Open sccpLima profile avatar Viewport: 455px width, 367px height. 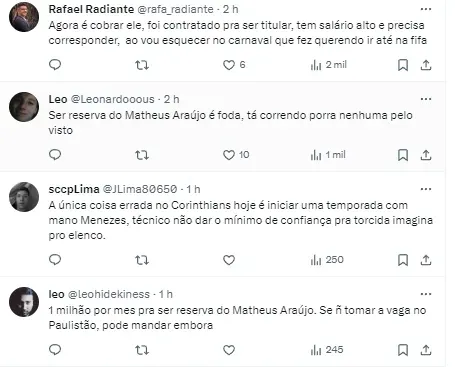click(x=24, y=197)
